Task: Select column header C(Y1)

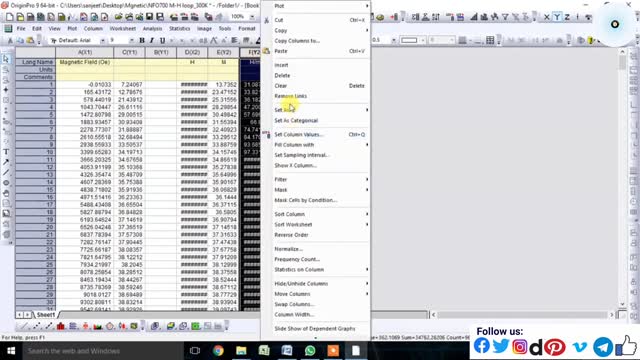Action: click(129, 52)
